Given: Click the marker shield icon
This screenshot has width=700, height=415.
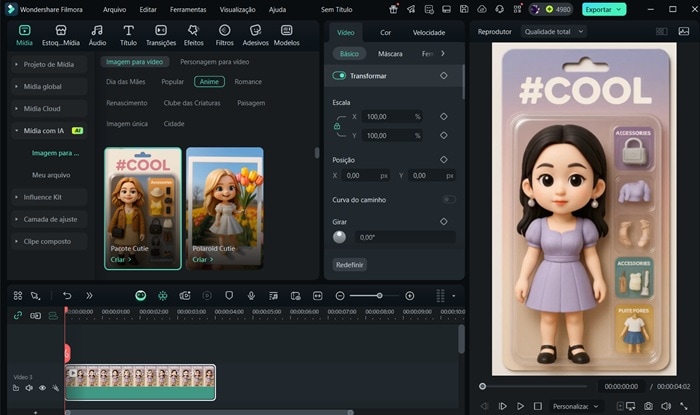Looking at the screenshot, I should click(229, 295).
